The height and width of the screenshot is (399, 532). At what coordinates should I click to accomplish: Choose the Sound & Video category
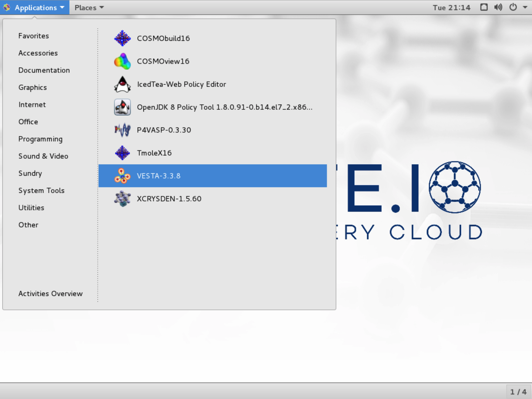coord(43,156)
